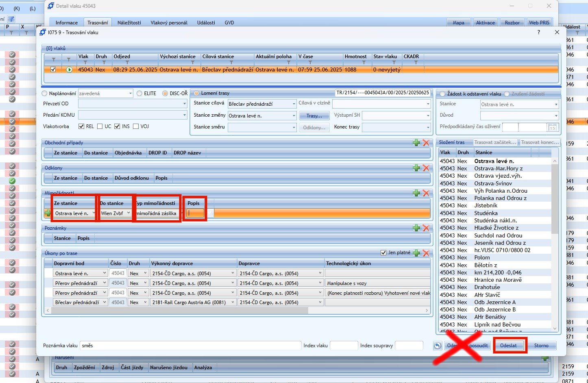Add new row with Mimořádnosti green plus

click(416, 193)
